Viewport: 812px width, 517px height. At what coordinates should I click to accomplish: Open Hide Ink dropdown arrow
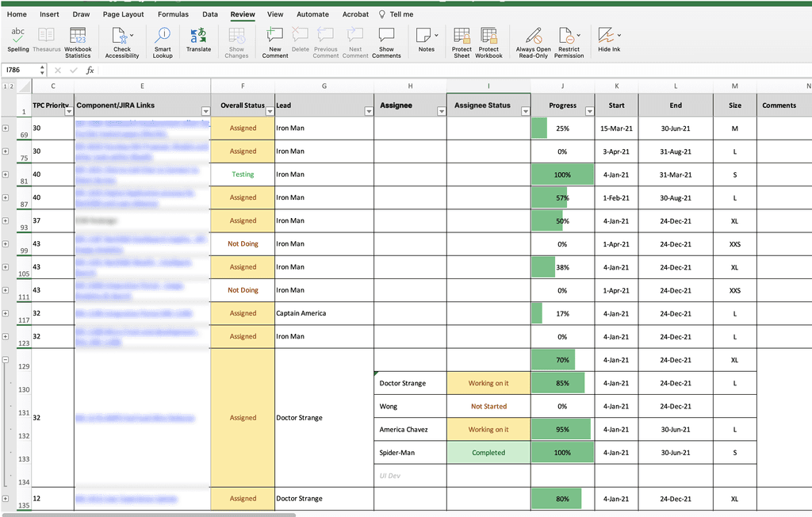[x=619, y=35]
